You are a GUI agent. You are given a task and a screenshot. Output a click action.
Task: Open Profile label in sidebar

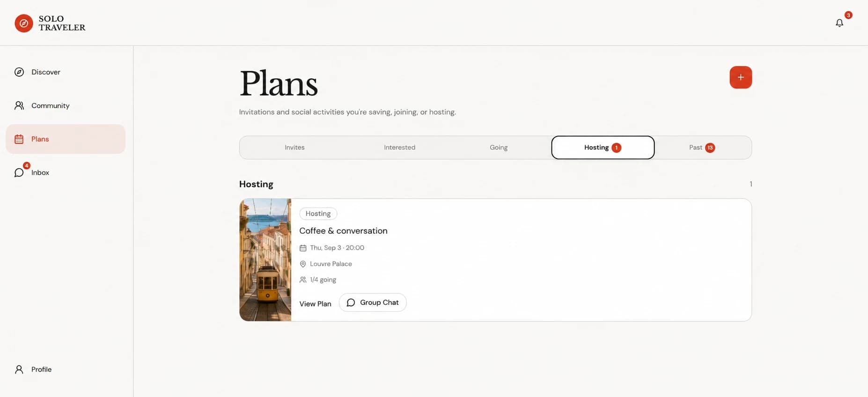pyautogui.click(x=42, y=369)
